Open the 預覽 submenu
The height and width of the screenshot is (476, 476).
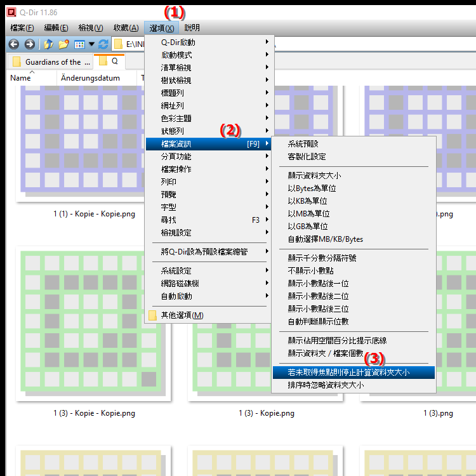209,195
